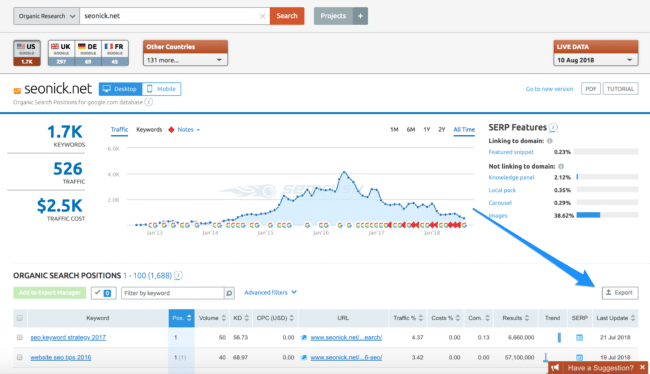Select the US Google database
The width and height of the screenshot is (650, 374).
coord(27,53)
